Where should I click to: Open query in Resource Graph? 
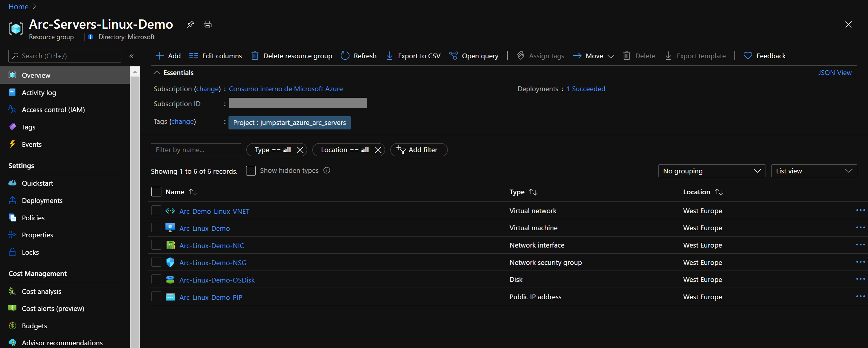(474, 56)
